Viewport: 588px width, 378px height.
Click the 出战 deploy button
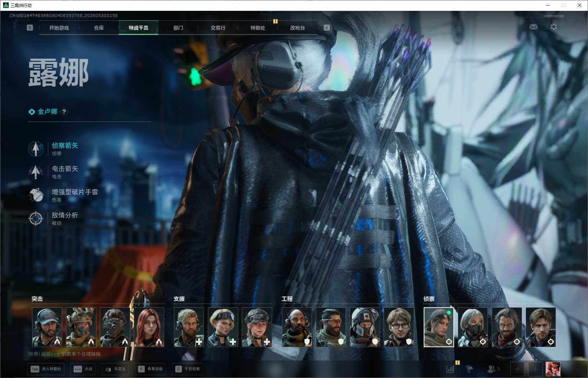point(83,369)
